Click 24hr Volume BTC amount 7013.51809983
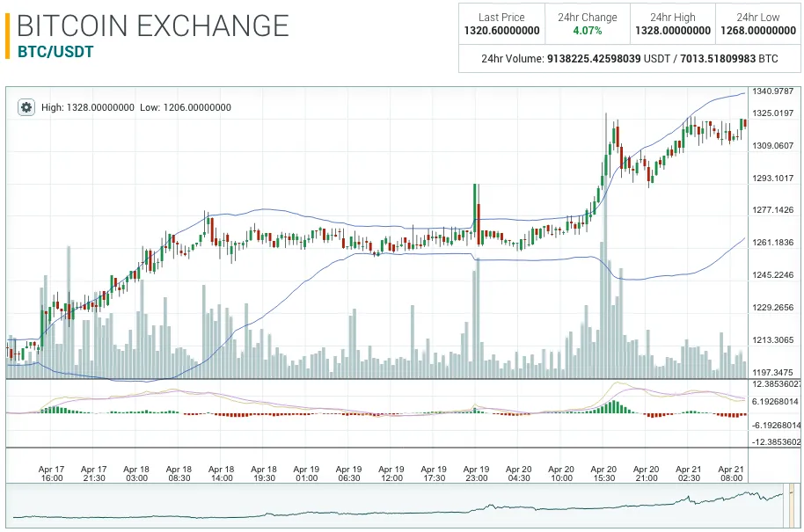804x532 pixels. click(718, 58)
